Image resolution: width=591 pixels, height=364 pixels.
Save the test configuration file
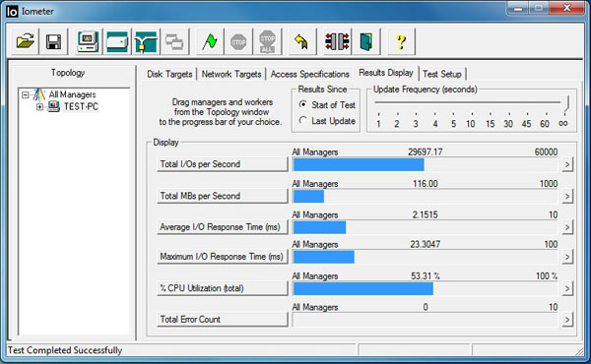pyautogui.click(x=53, y=41)
